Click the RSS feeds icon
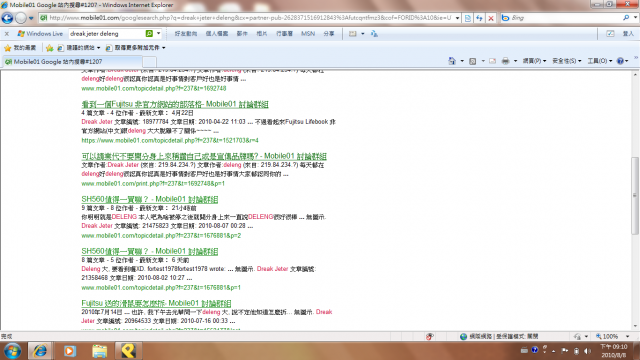Screen dimensions: 640x360 [x=473, y=61]
